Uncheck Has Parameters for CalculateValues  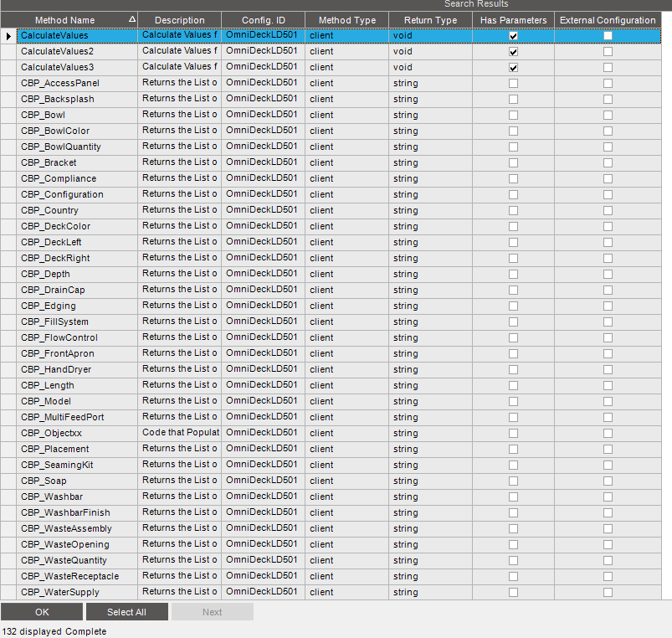point(514,36)
